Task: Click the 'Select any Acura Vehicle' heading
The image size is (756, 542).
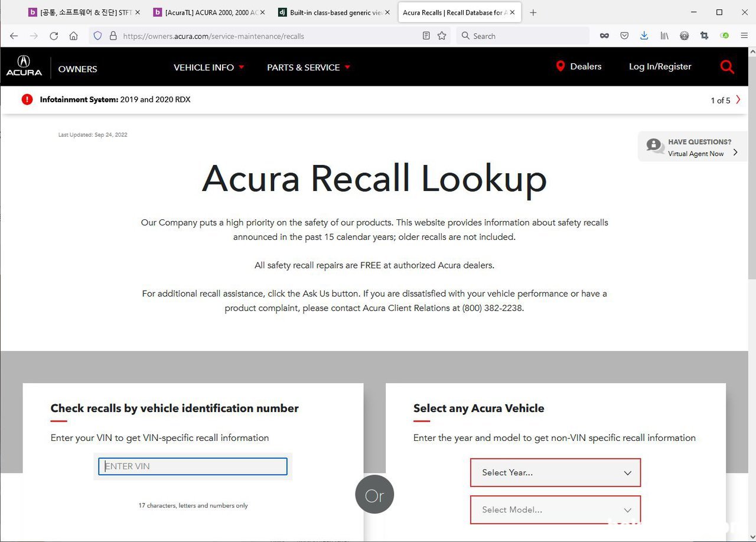Action: (x=479, y=408)
